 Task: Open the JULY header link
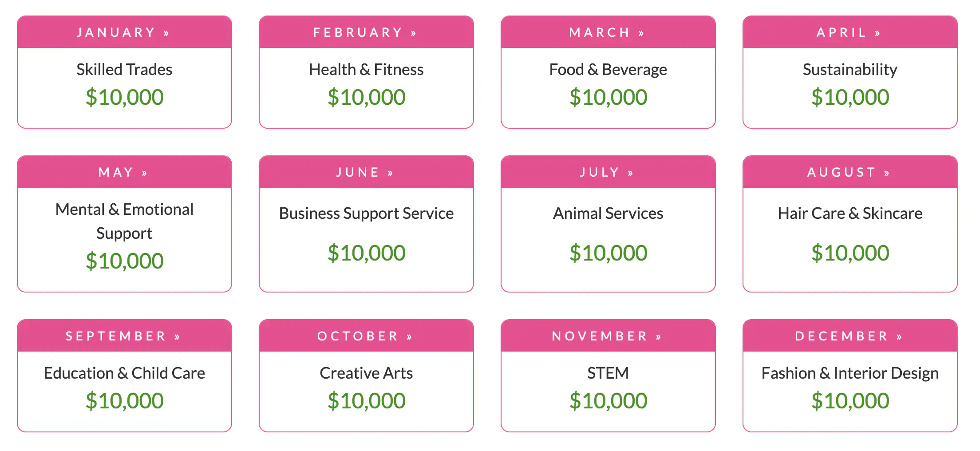tap(607, 172)
